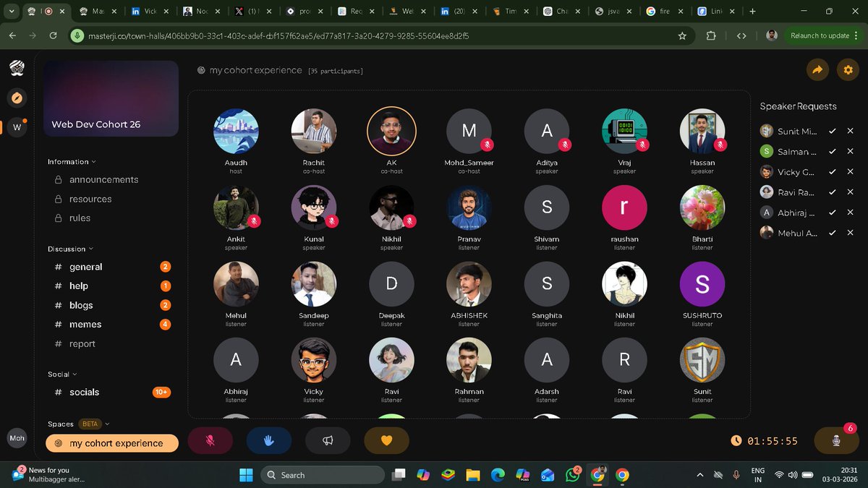Click the Web Dev Cohort 26 banner
Image resolution: width=868 pixels, height=488 pixels.
coord(111,98)
